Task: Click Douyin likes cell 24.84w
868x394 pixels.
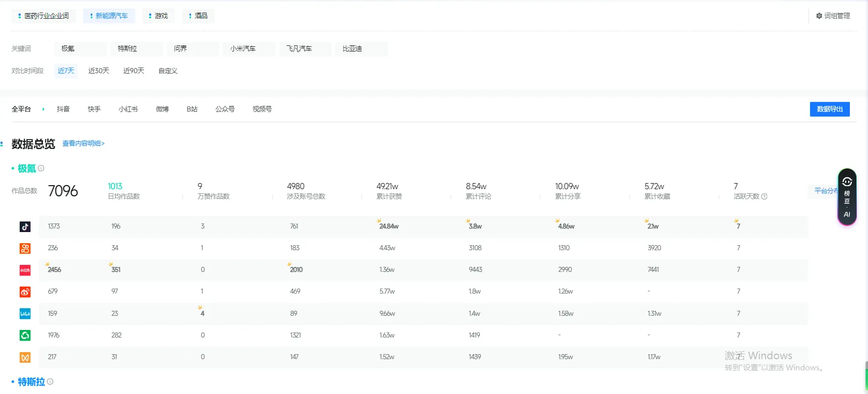Action: point(389,227)
